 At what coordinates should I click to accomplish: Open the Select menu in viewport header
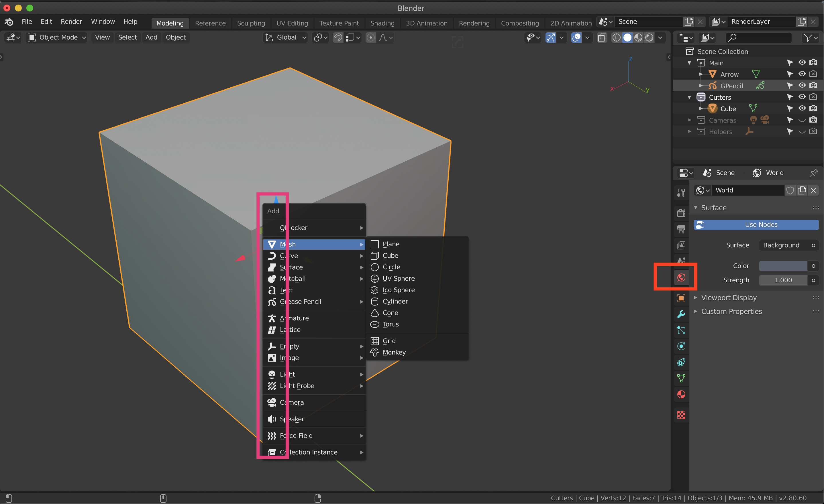(127, 38)
